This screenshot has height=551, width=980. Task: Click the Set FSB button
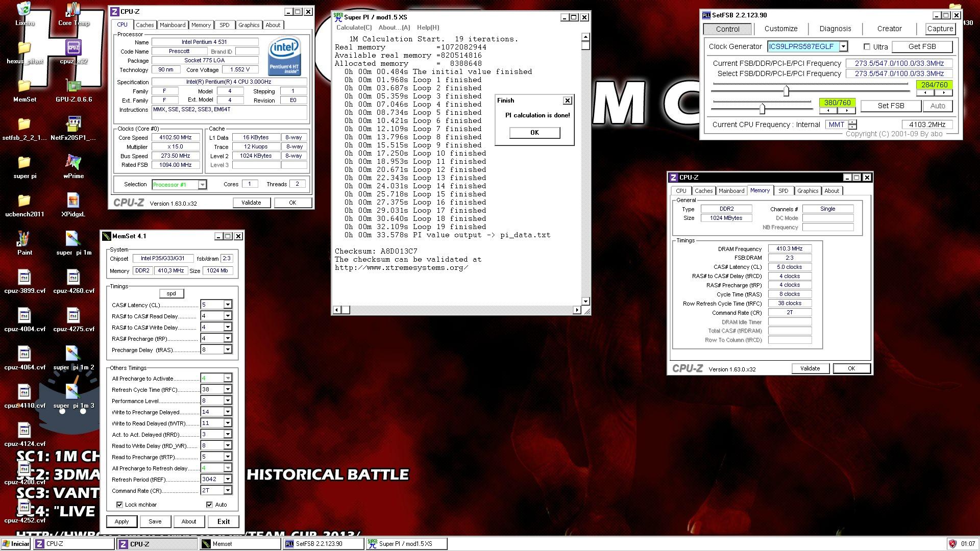tap(891, 106)
